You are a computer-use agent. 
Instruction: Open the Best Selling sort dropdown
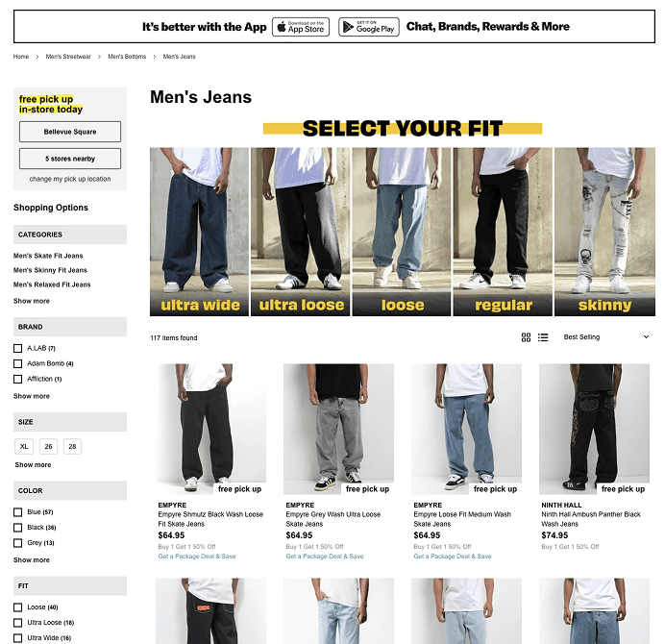(605, 337)
